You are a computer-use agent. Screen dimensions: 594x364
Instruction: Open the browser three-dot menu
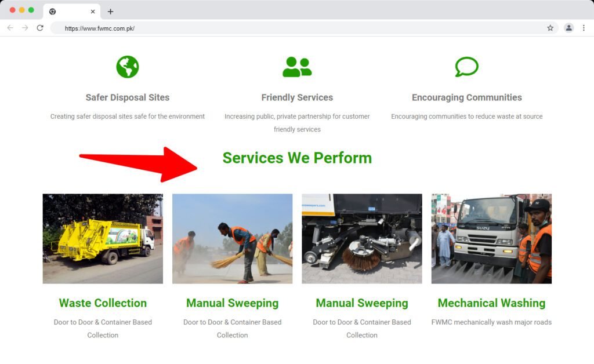[x=584, y=28]
